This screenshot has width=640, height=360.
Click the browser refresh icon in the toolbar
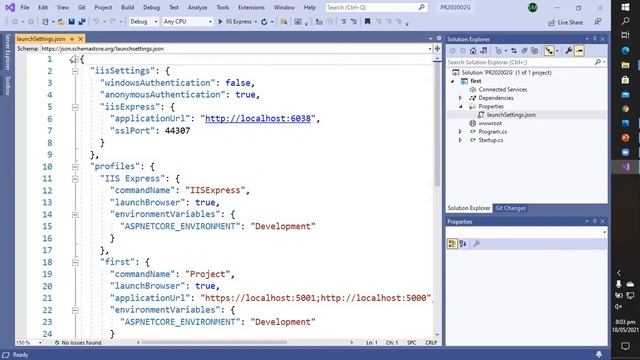click(264, 22)
